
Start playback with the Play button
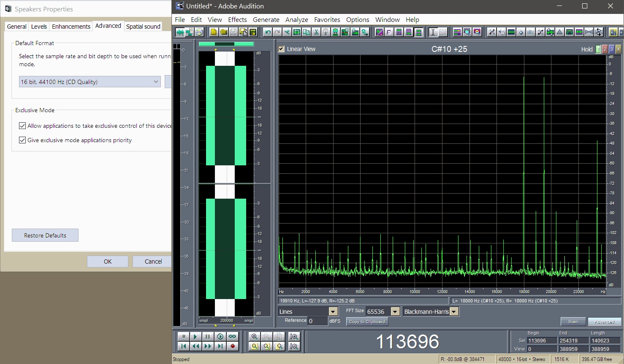(x=196, y=337)
